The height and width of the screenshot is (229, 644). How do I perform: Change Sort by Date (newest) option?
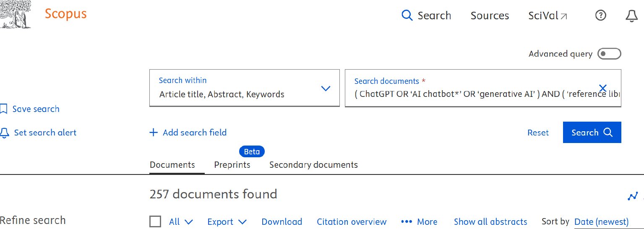601,221
